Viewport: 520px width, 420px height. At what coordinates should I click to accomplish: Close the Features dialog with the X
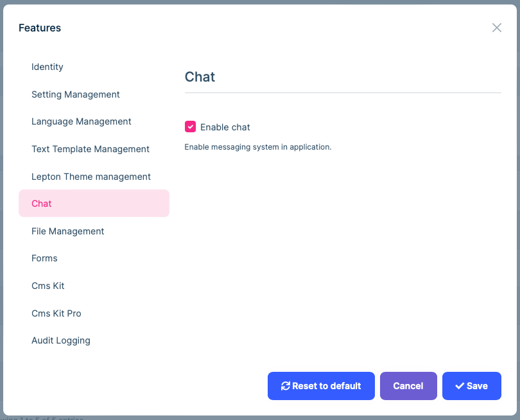point(496,28)
